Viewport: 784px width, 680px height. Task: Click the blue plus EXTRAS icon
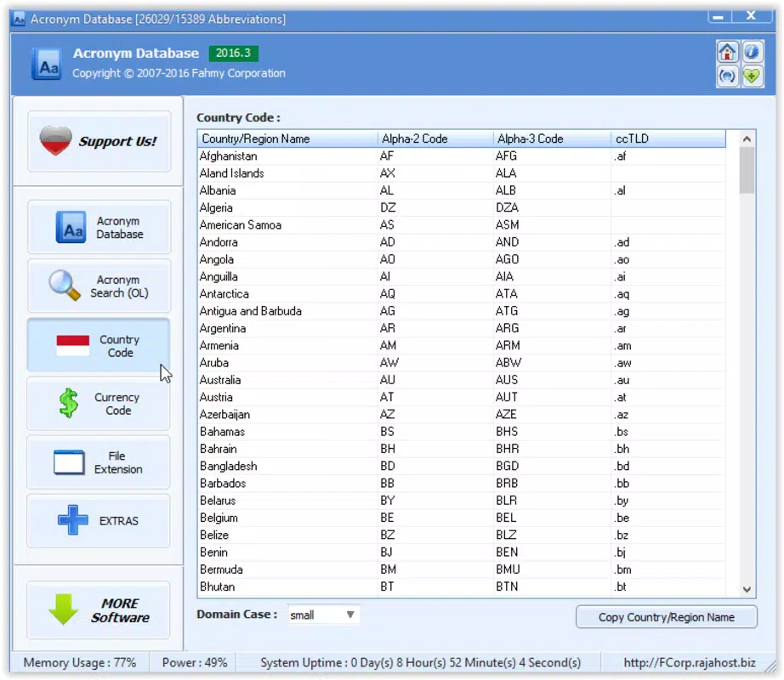click(73, 520)
